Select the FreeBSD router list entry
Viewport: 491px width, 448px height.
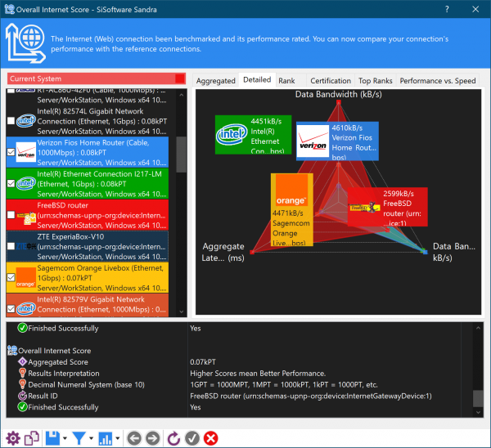(88, 215)
